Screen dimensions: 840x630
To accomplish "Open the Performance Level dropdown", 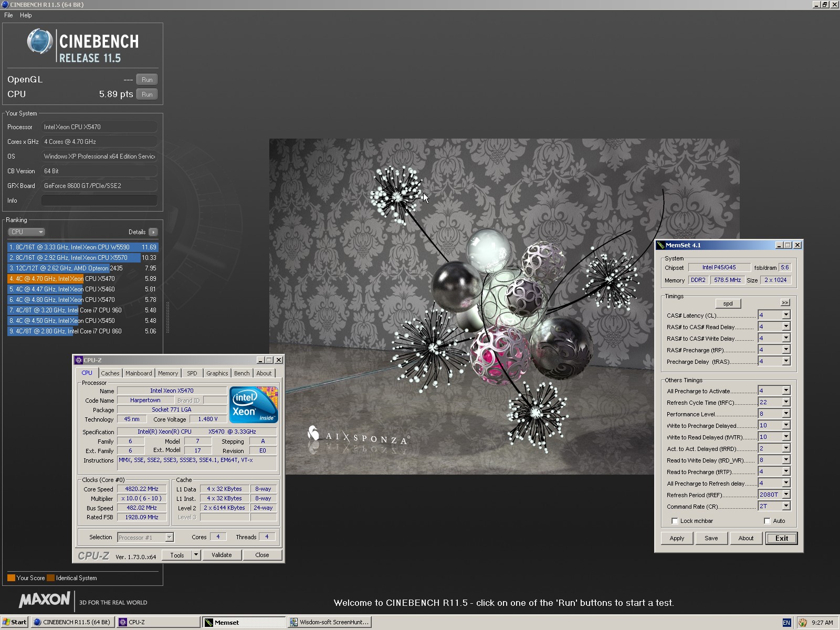I will point(786,414).
